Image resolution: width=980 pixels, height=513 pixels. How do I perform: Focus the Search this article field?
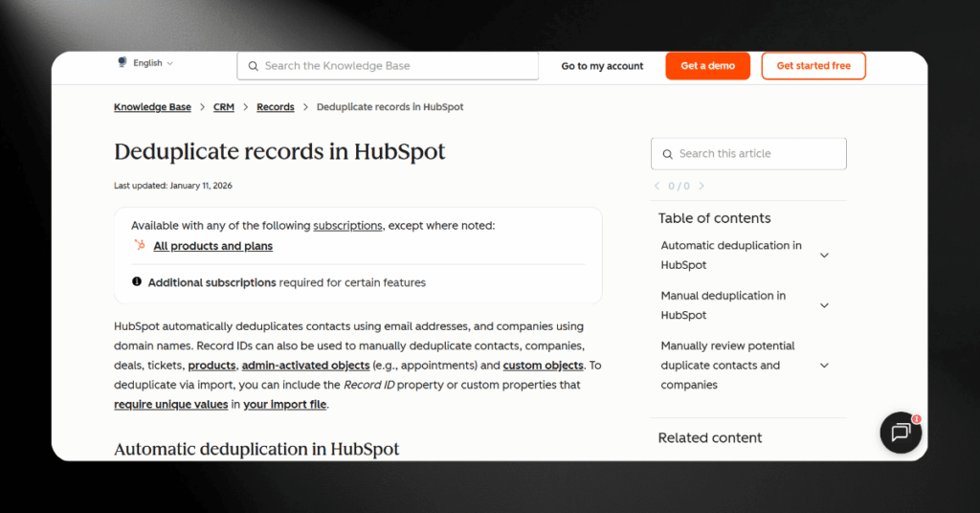click(x=748, y=154)
